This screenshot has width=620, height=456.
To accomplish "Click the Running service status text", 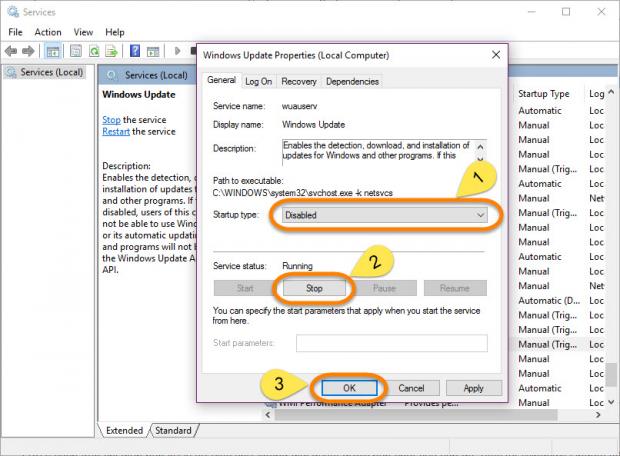I will [x=297, y=266].
